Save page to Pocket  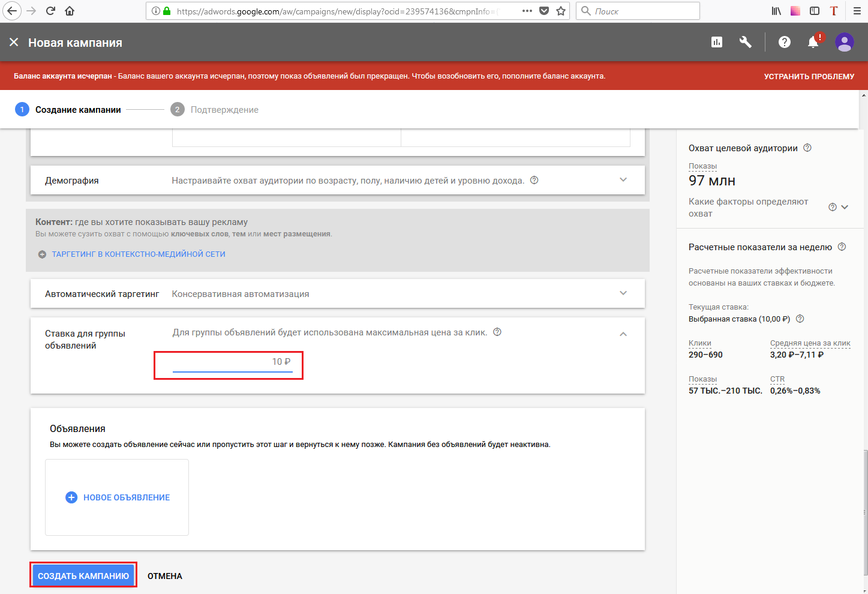tap(544, 11)
